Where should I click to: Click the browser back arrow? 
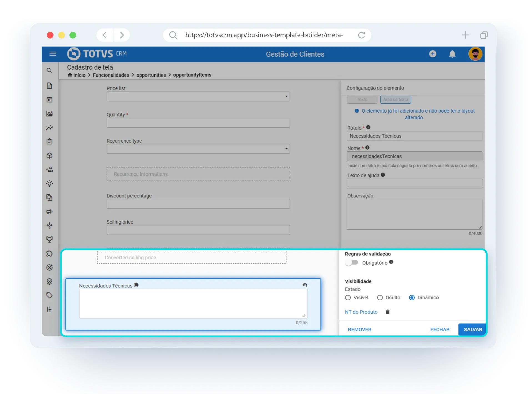pyautogui.click(x=105, y=35)
